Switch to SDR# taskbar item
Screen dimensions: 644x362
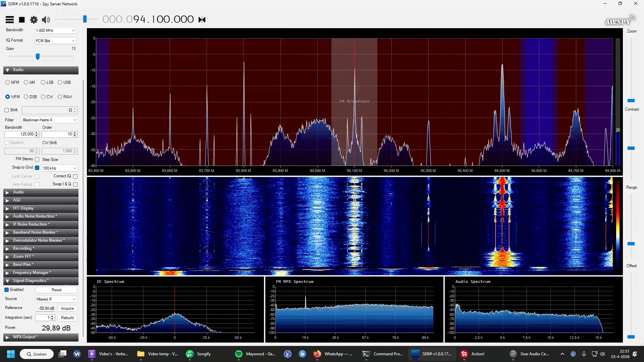(x=431, y=354)
